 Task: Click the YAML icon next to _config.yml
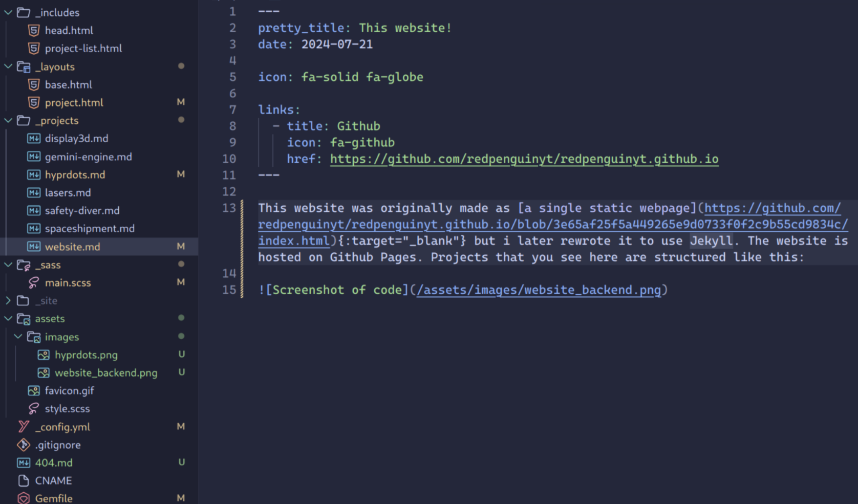(x=23, y=426)
